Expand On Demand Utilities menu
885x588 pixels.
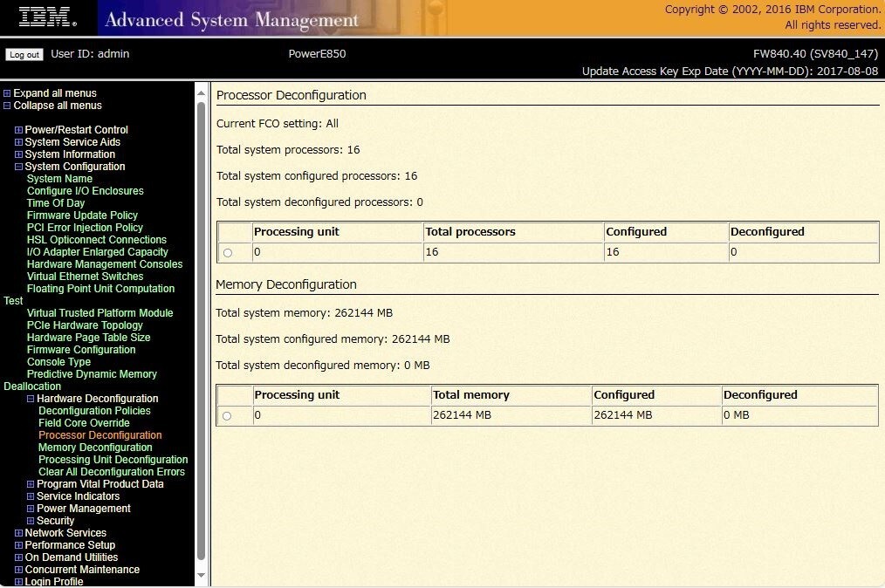point(18,557)
